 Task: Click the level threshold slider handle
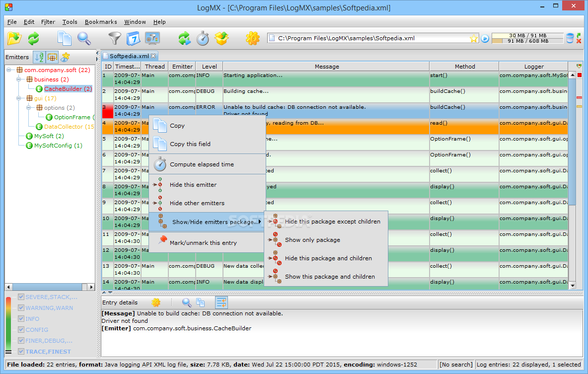click(8, 352)
